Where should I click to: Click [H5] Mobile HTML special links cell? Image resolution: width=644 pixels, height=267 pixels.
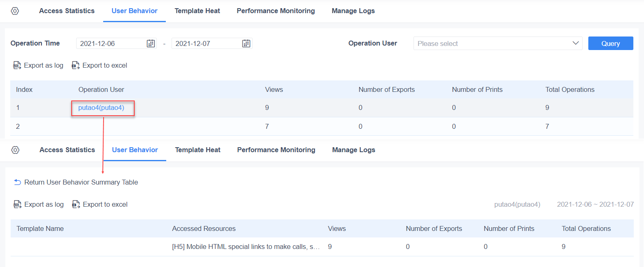pyautogui.click(x=246, y=247)
